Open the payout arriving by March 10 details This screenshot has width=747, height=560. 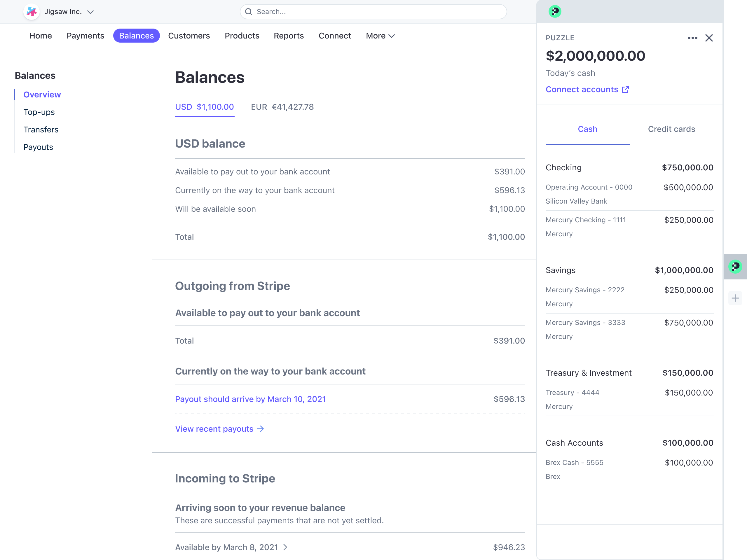[250, 399]
